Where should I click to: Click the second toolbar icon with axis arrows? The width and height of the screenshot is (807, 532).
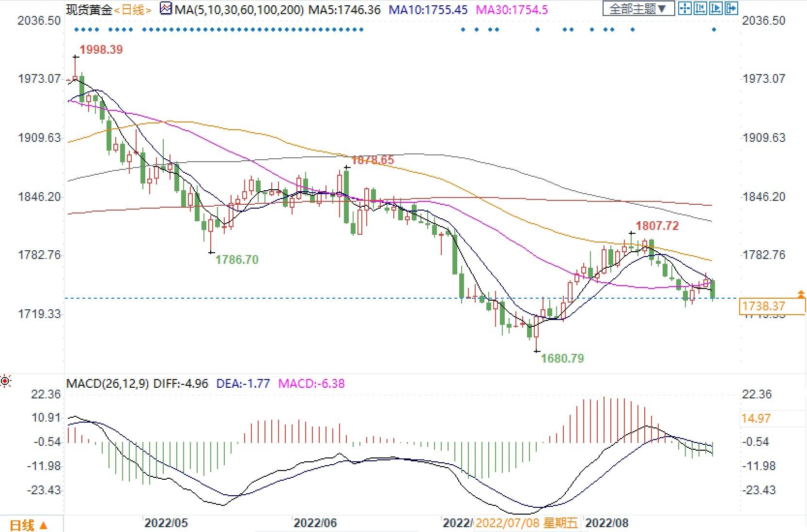(700, 8)
